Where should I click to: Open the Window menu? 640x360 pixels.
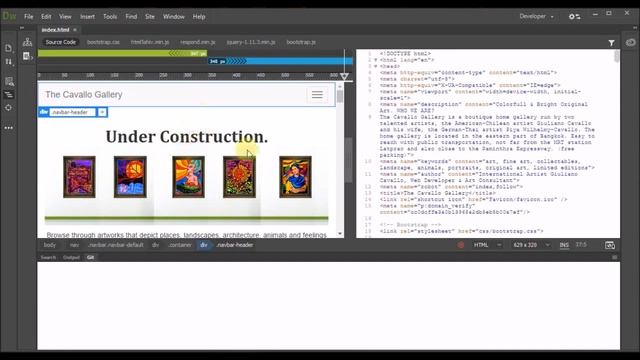coord(174,17)
